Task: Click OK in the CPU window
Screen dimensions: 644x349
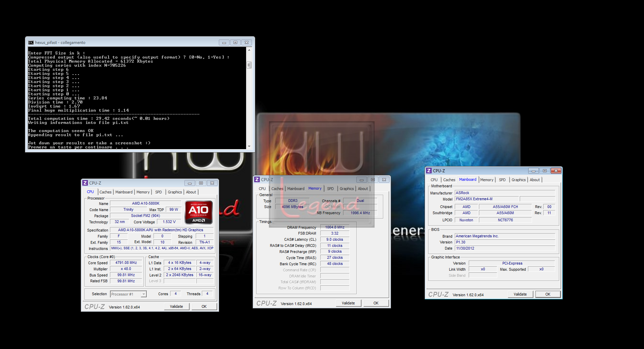Action: pyautogui.click(x=204, y=306)
